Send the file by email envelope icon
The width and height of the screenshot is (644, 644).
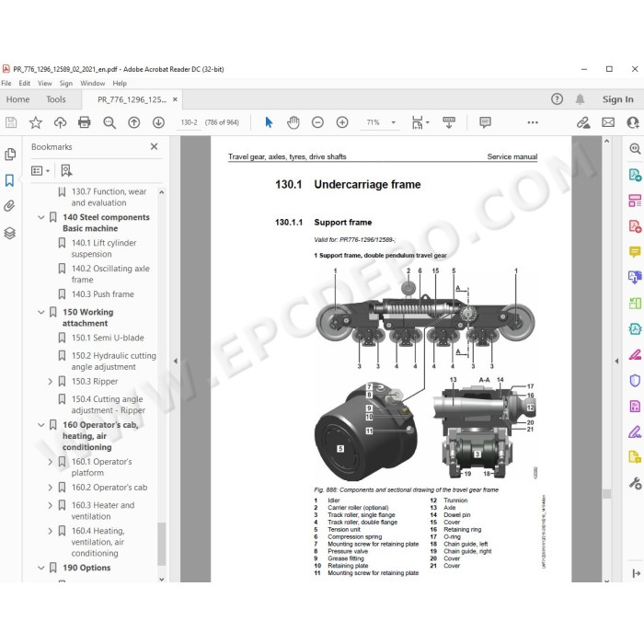608,122
